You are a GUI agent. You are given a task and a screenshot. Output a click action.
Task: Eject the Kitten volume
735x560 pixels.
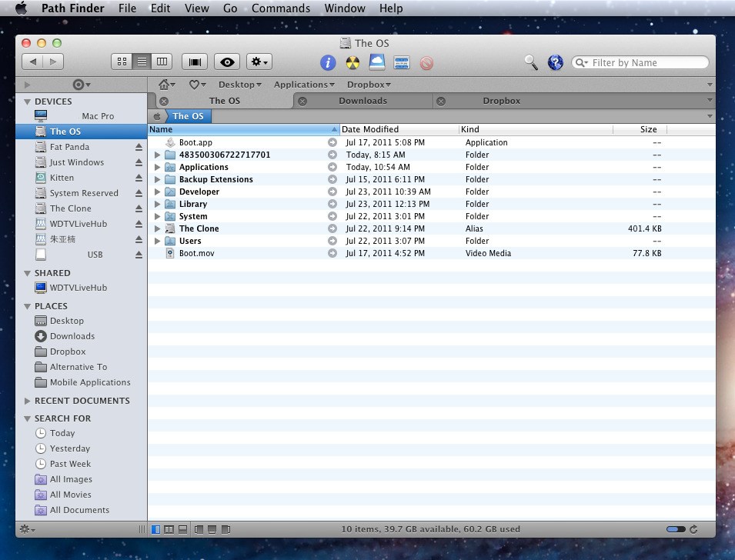139,178
